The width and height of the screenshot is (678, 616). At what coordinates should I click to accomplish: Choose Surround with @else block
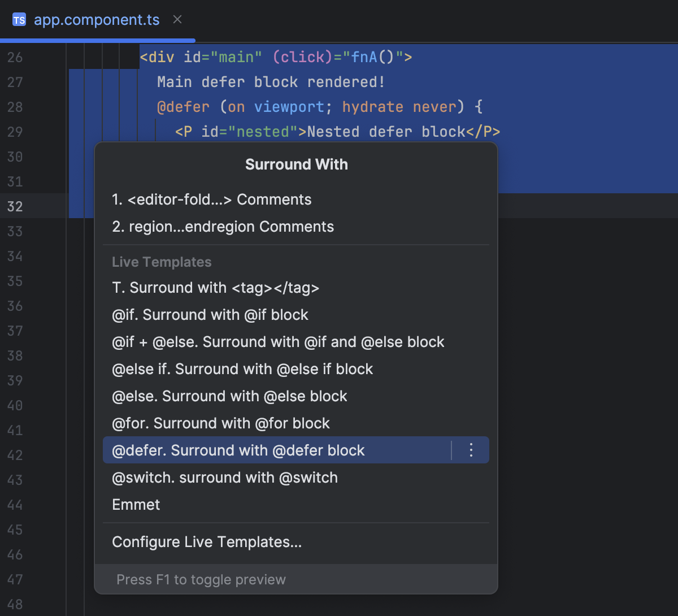pyautogui.click(x=229, y=396)
